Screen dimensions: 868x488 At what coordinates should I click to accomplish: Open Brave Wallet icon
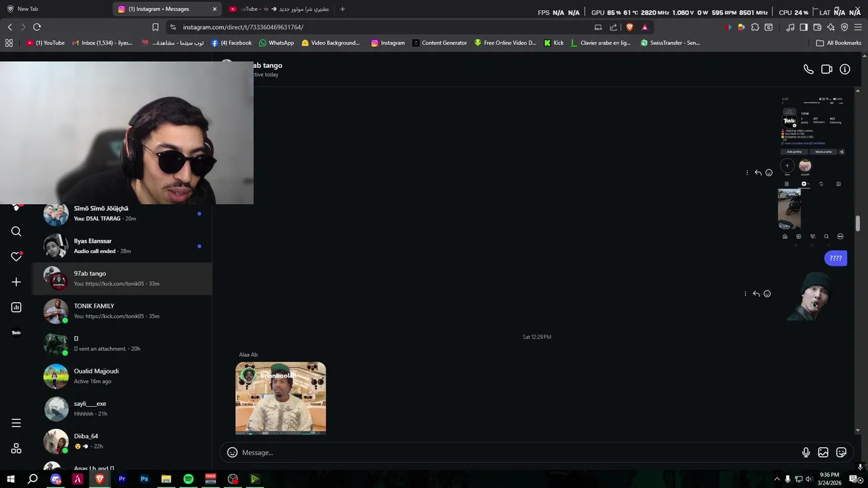coord(817,27)
